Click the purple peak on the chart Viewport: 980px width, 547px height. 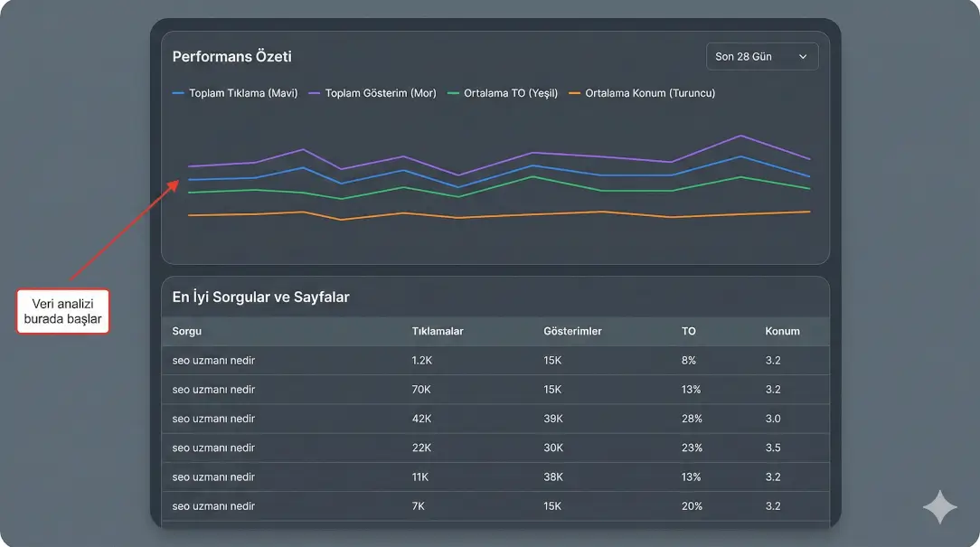741,137
